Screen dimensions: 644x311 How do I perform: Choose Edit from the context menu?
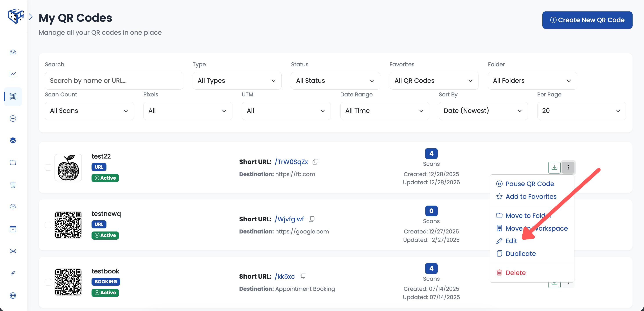(x=511, y=241)
